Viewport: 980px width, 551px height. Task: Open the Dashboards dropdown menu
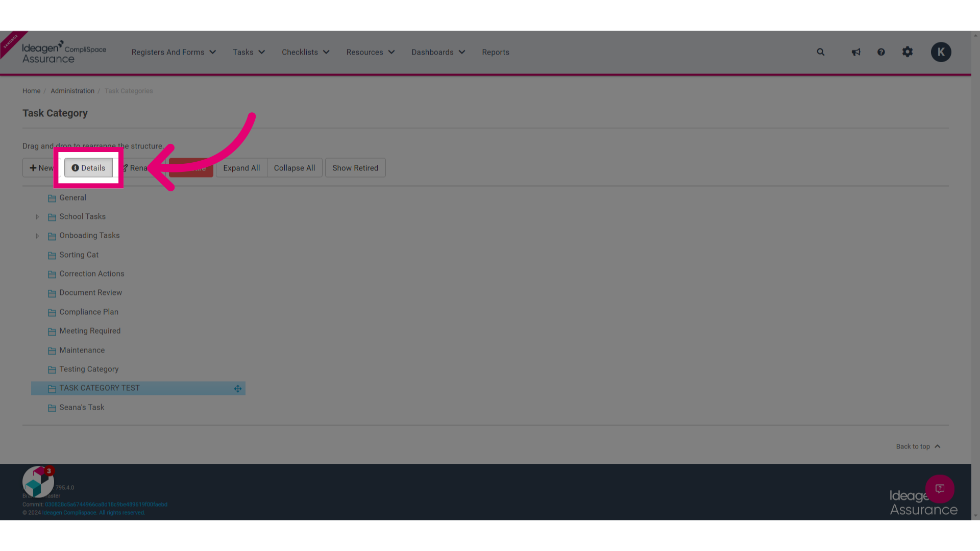(x=438, y=52)
